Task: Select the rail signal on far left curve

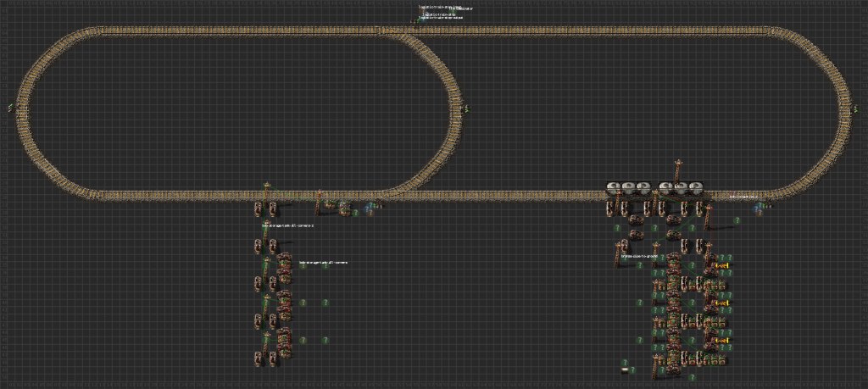Action: coord(11,108)
